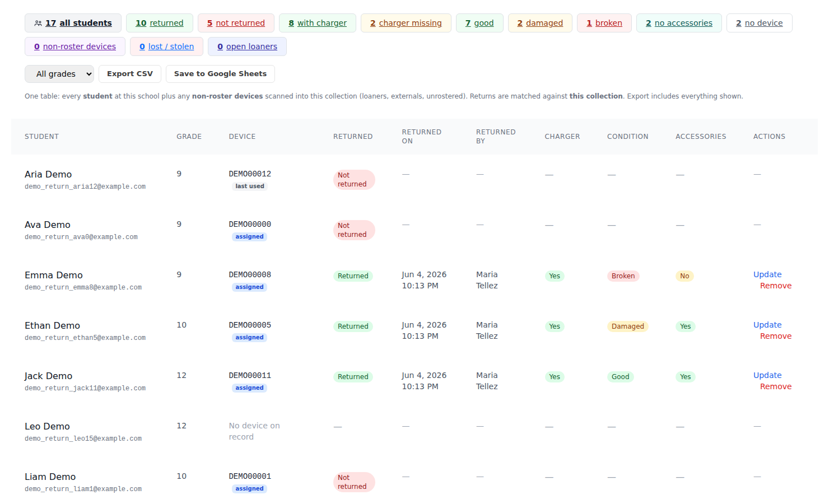This screenshot has height=504, width=829.
Task: Select student name Ava Demo
Action: pos(48,225)
